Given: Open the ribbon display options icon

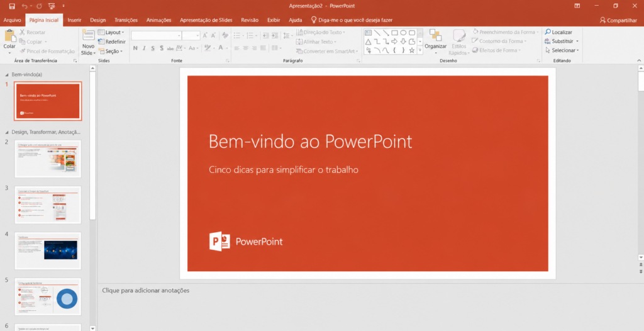Looking at the screenshot, I should [577, 6].
